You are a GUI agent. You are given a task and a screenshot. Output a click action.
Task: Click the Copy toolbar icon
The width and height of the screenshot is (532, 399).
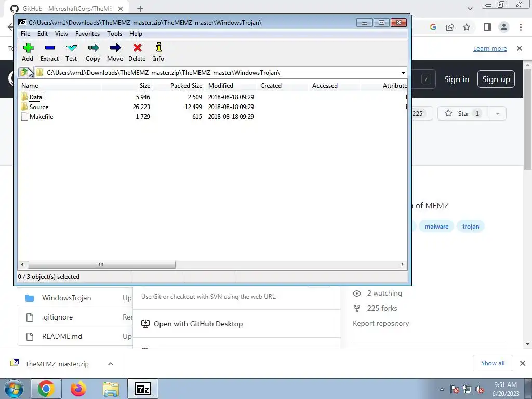point(93,48)
